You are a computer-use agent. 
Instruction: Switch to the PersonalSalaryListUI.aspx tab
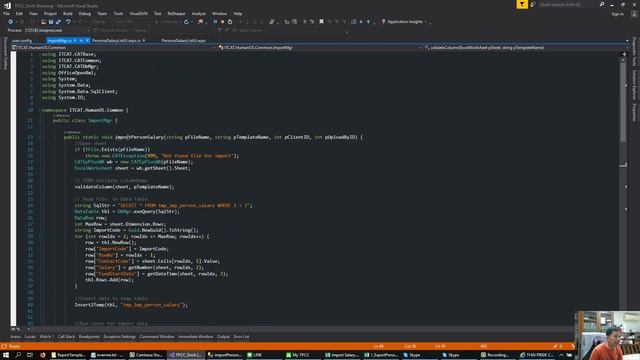183,40
